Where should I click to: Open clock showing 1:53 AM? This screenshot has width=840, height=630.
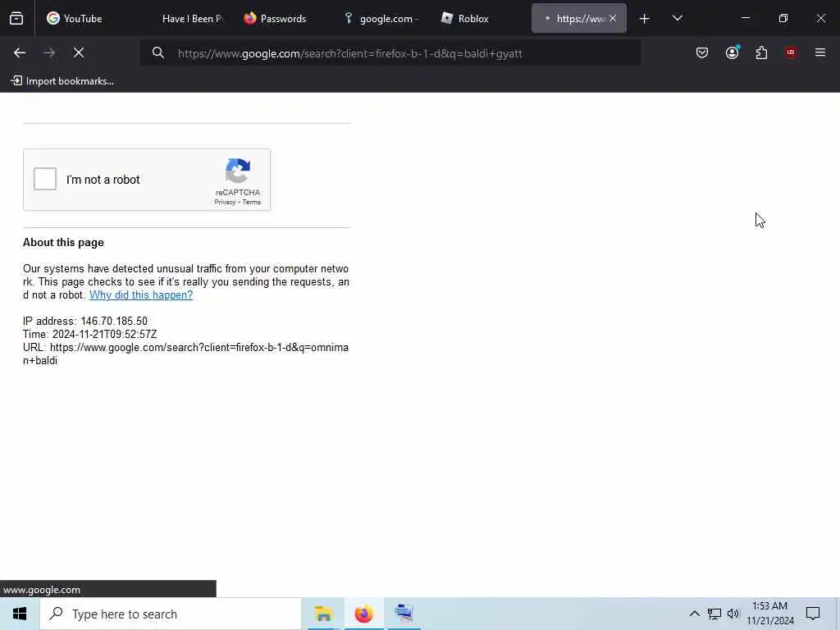click(x=770, y=614)
